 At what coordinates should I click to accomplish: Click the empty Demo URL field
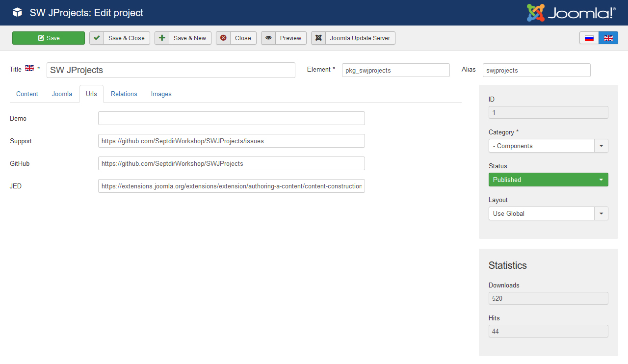point(232,118)
